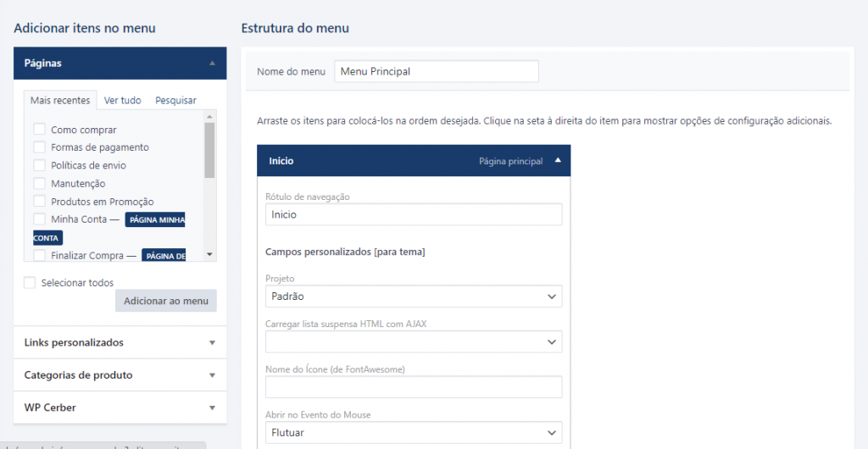The width and height of the screenshot is (868, 449).
Task: Click the Estrutura do menu heading
Action: coord(295,28)
